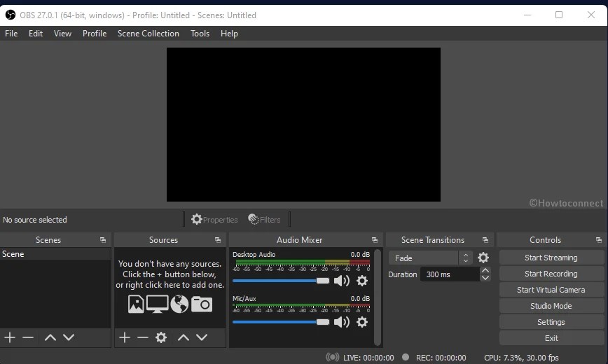Click the REC status dot icon
Screen dimensions: 608x364
[x=406, y=357]
